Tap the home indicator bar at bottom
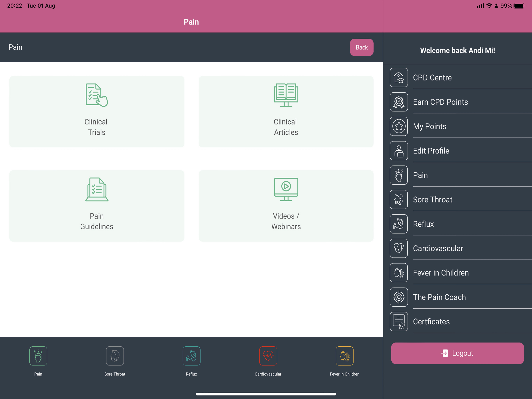 coord(266,394)
